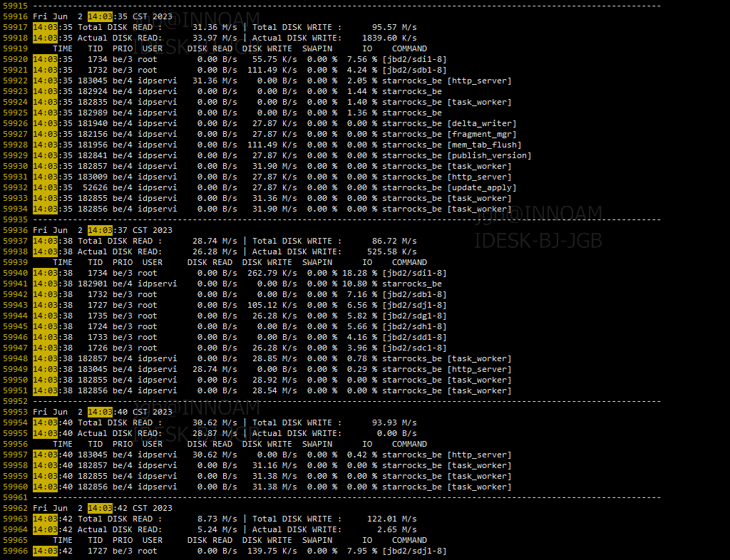Click highlighted 14:03 on line 59953
Image resolution: width=730 pixels, height=560 pixels.
click(x=100, y=412)
